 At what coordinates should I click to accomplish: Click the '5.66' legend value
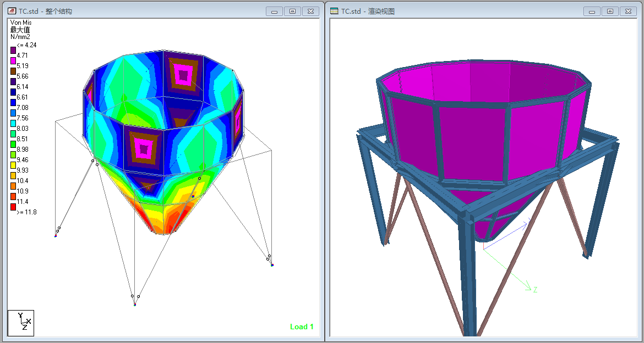[22, 76]
